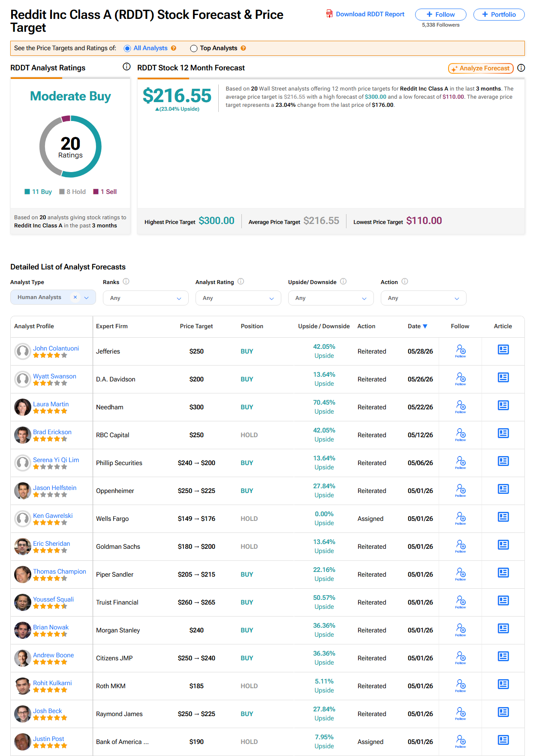Click the Download RDDT Report PDF icon
This screenshot has width=533, height=756.
pyautogui.click(x=329, y=14)
